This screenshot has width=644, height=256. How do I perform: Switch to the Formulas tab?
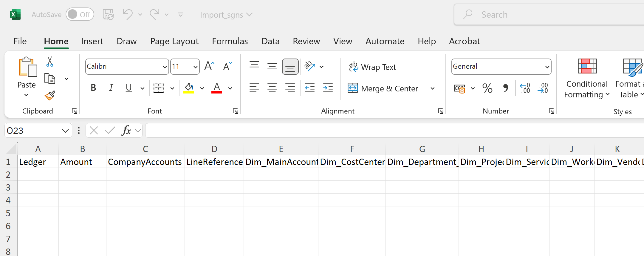230,41
